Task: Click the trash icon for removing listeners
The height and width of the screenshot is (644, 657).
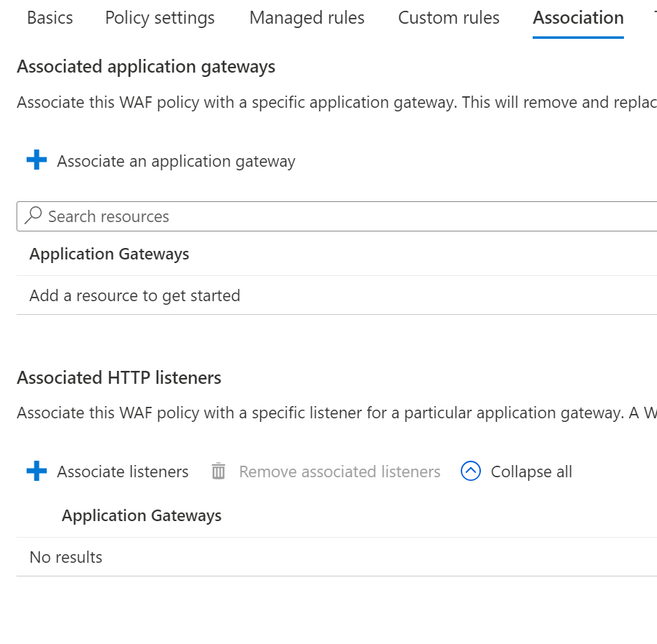Action: click(218, 471)
